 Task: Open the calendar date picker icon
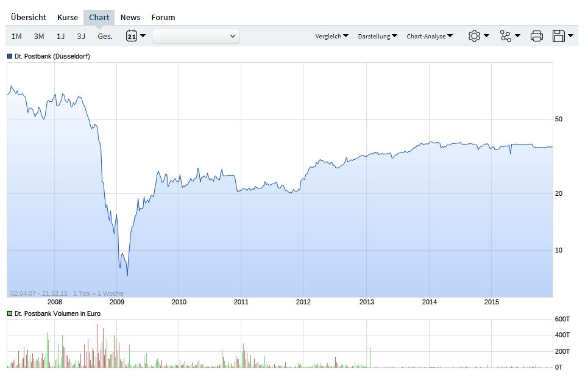[x=132, y=36]
